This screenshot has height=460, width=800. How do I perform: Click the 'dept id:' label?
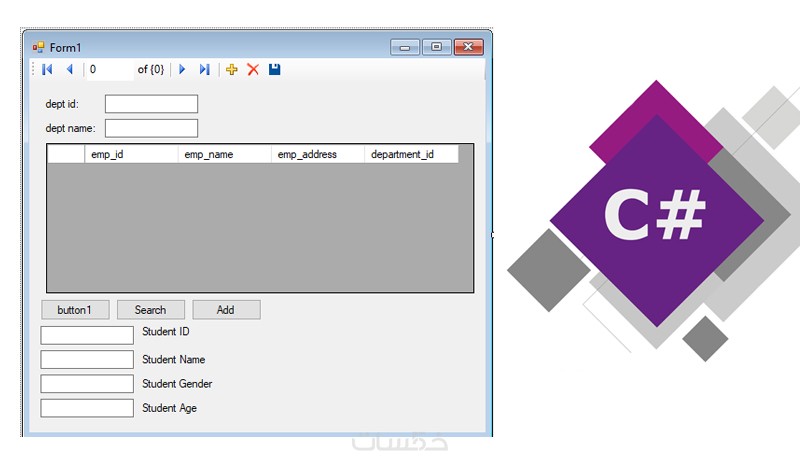[62, 104]
